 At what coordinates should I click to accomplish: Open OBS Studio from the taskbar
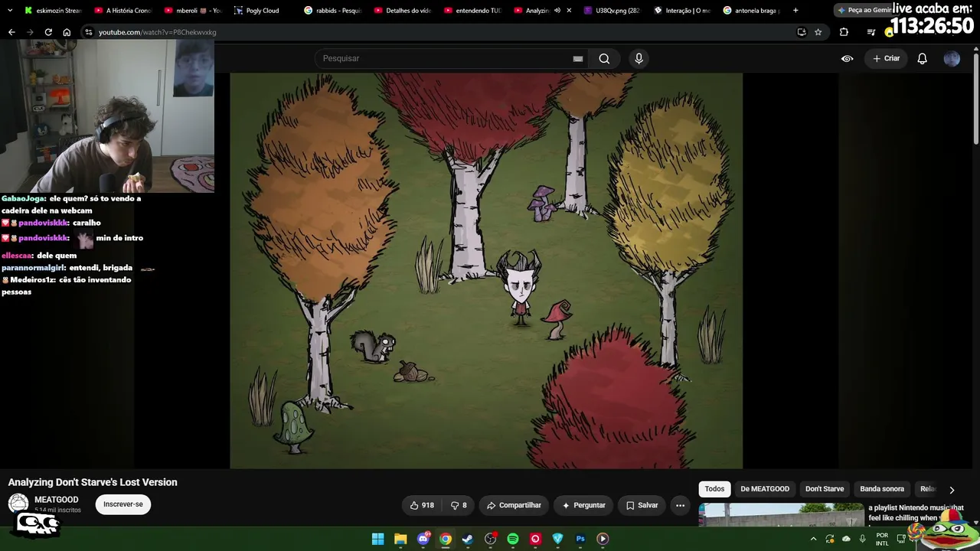point(491,539)
